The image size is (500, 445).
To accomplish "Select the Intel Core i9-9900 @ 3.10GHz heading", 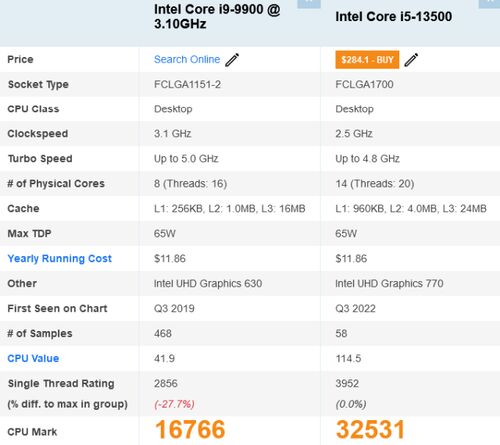I will (217, 16).
